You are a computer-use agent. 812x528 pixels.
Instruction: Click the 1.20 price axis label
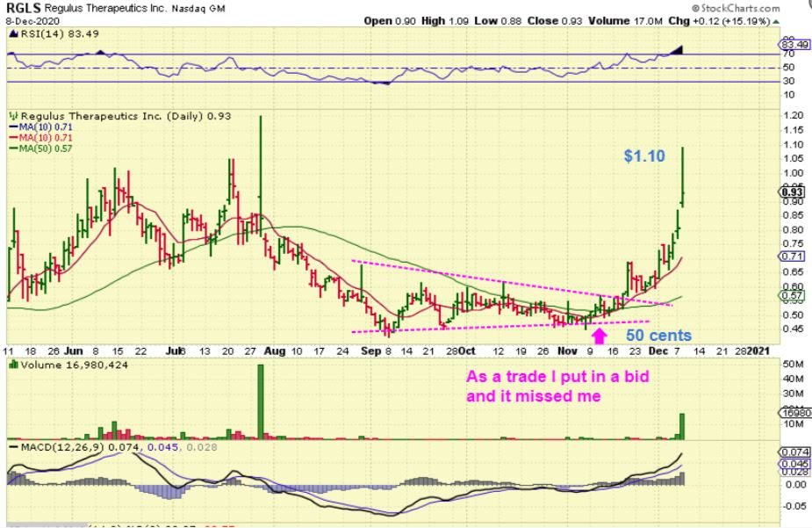coord(794,116)
